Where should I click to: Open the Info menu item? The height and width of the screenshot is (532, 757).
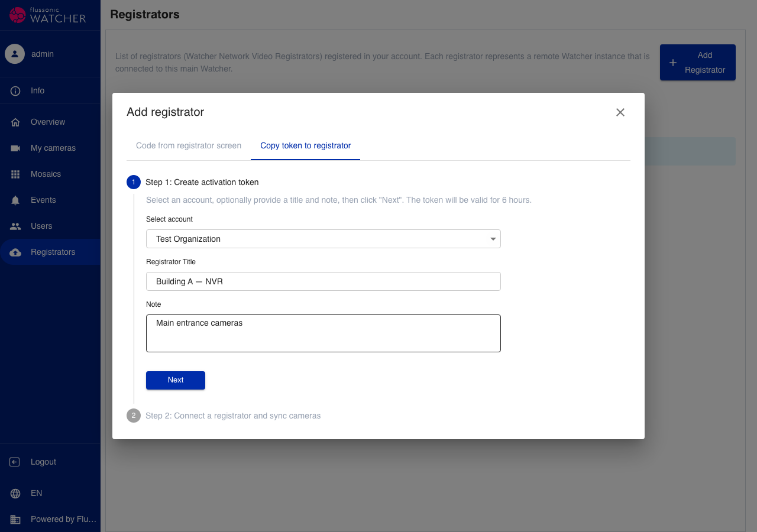pos(50,91)
